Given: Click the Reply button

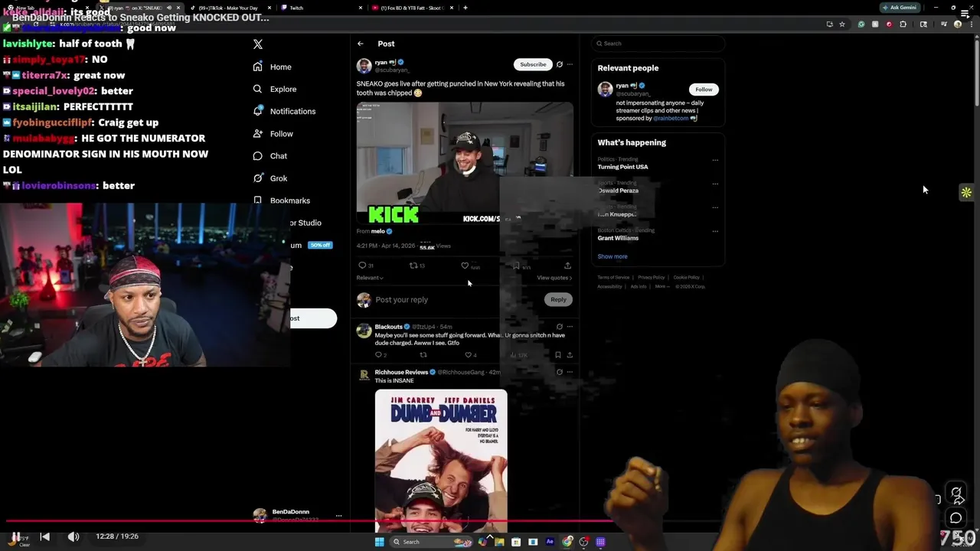Looking at the screenshot, I should [558, 300].
